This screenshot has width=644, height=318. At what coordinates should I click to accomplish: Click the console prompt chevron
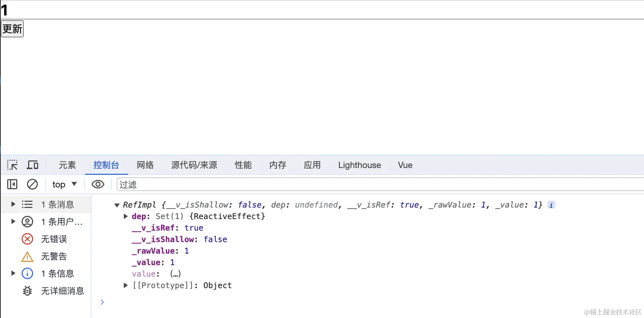coord(102,302)
